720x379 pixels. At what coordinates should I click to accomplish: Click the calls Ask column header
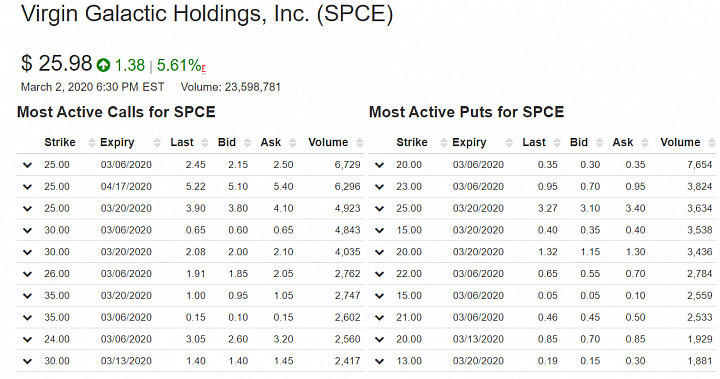tap(270, 142)
